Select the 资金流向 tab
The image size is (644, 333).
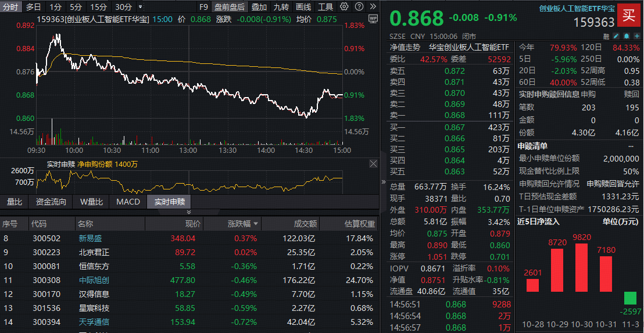(51, 202)
